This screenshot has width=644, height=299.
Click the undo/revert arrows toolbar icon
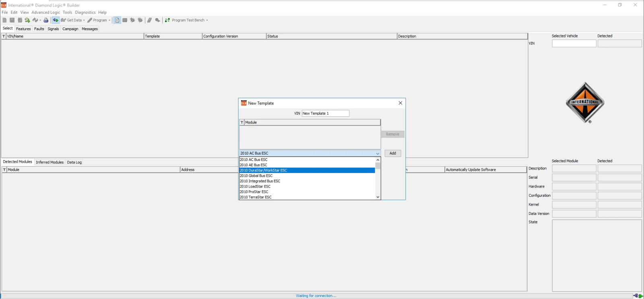[x=35, y=20]
